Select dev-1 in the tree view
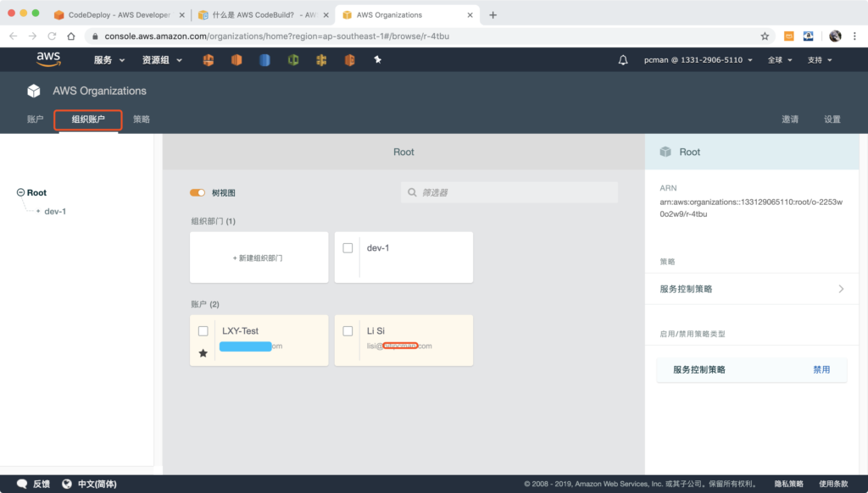Viewport: 868px width, 493px height. pyautogui.click(x=55, y=212)
